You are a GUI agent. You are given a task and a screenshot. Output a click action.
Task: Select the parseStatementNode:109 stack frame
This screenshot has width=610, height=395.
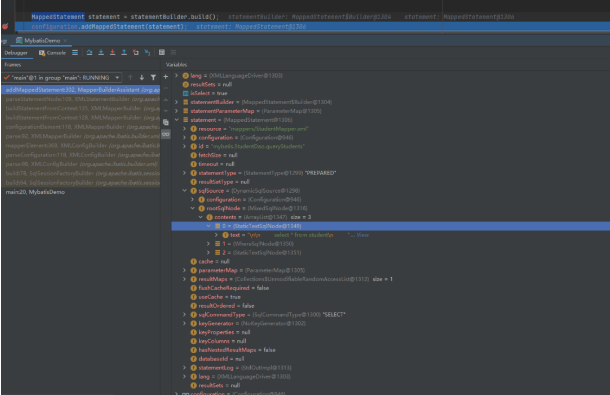click(81, 99)
